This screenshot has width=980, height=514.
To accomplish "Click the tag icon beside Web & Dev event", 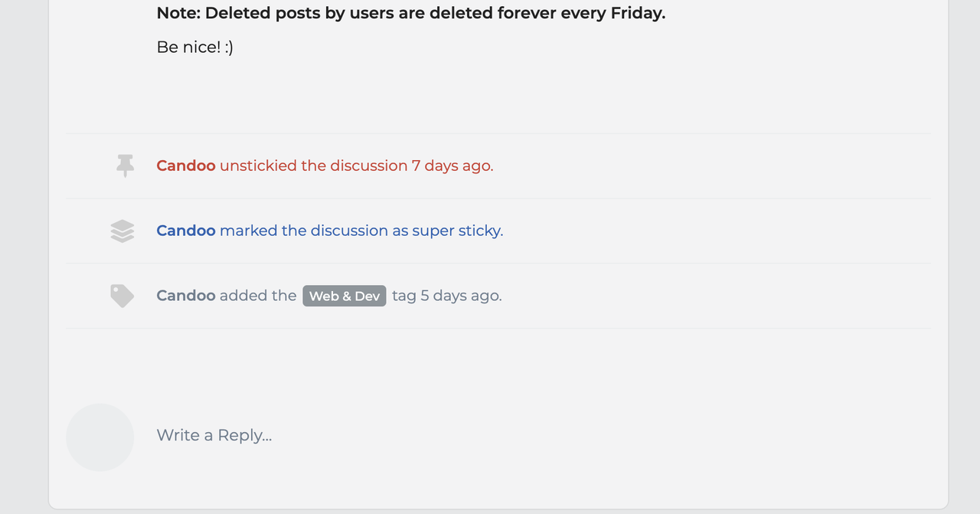I will [x=122, y=296].
